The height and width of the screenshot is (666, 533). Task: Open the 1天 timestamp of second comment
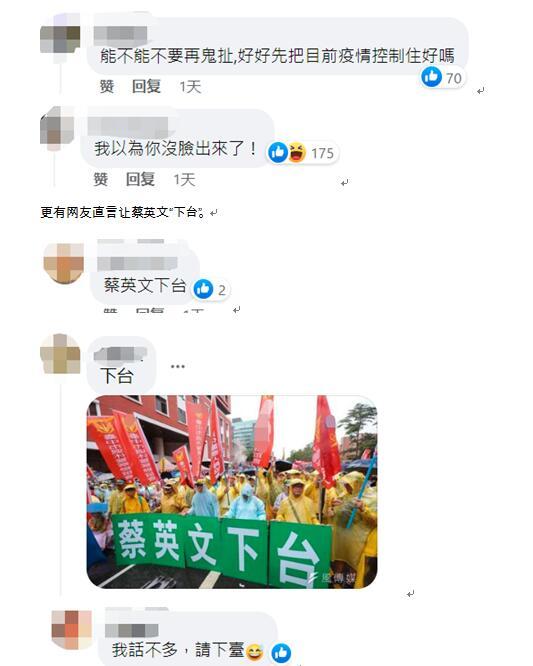click(184, 180)
